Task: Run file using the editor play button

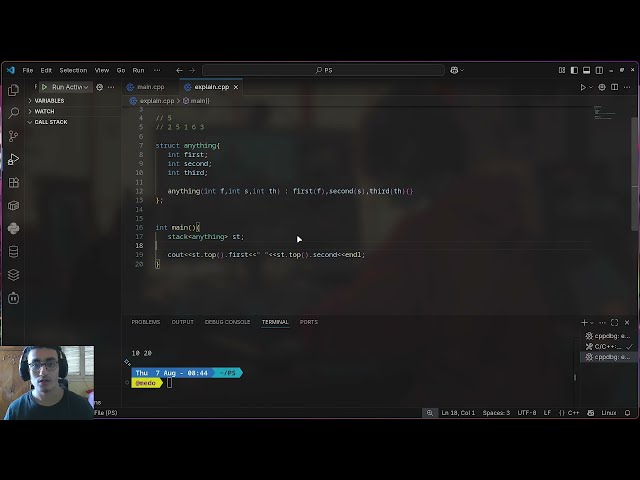Action: pyautogui.click(x=583, y=87)
